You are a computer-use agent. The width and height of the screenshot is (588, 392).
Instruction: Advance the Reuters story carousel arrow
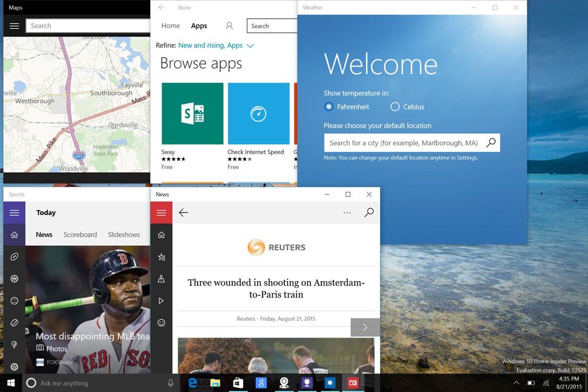pyautogui.click(x=364, y=327)
